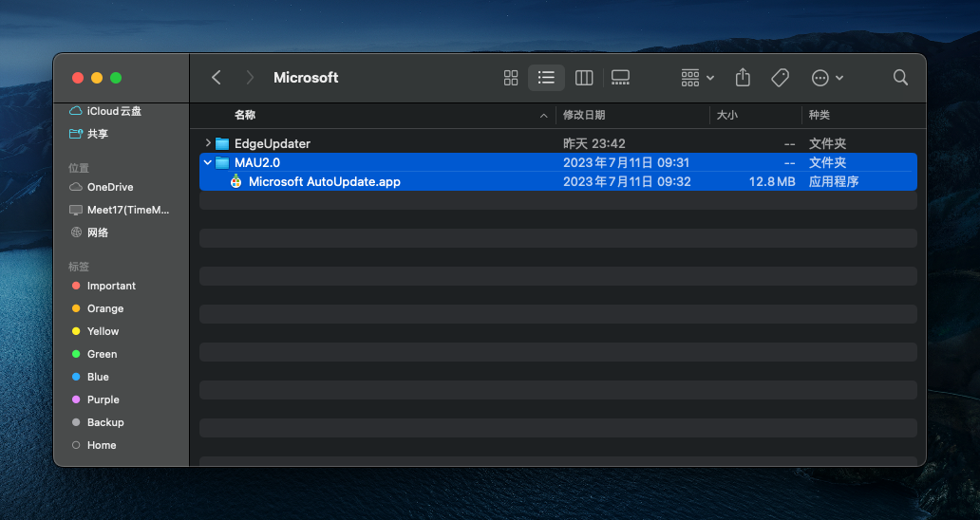Select the MAU2.0 folder name
This screenshot has width=980, height=520.
click(x=257, y=162)
